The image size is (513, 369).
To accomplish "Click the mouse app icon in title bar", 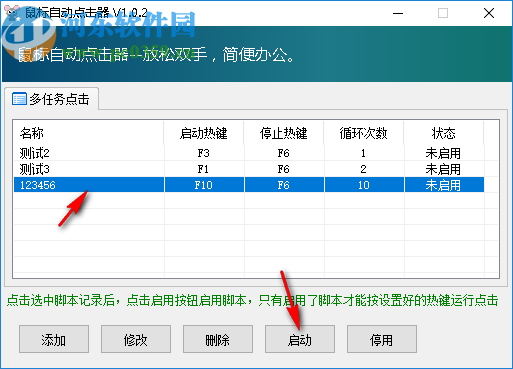I will 13,13.
